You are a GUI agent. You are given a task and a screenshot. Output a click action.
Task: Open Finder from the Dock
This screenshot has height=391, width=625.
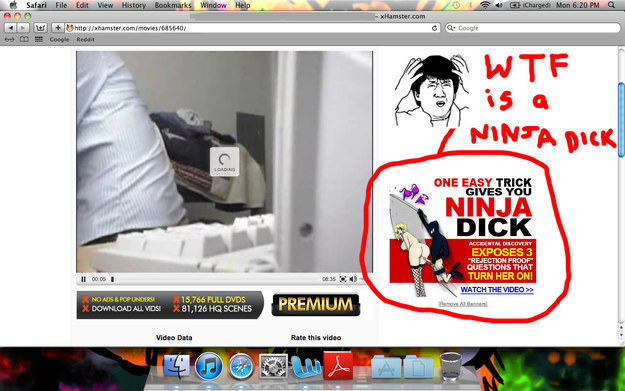pos(177,365)
